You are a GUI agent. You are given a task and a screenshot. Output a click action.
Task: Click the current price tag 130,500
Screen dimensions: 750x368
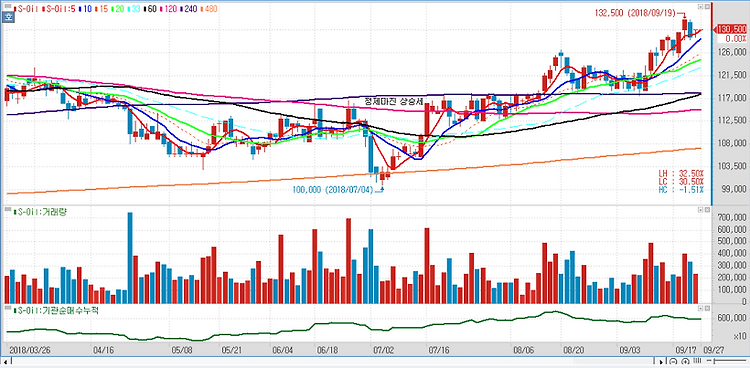tap(732, 30)
